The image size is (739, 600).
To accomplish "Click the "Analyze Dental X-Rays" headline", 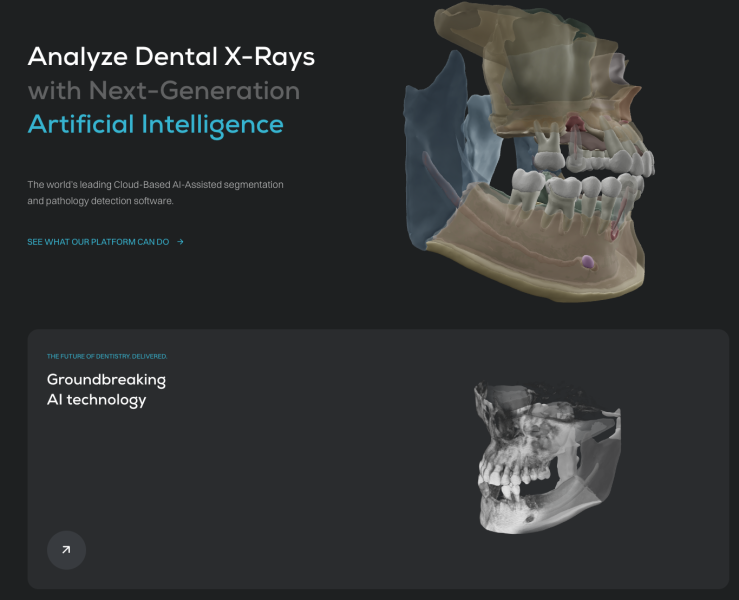I will (171, 57).
